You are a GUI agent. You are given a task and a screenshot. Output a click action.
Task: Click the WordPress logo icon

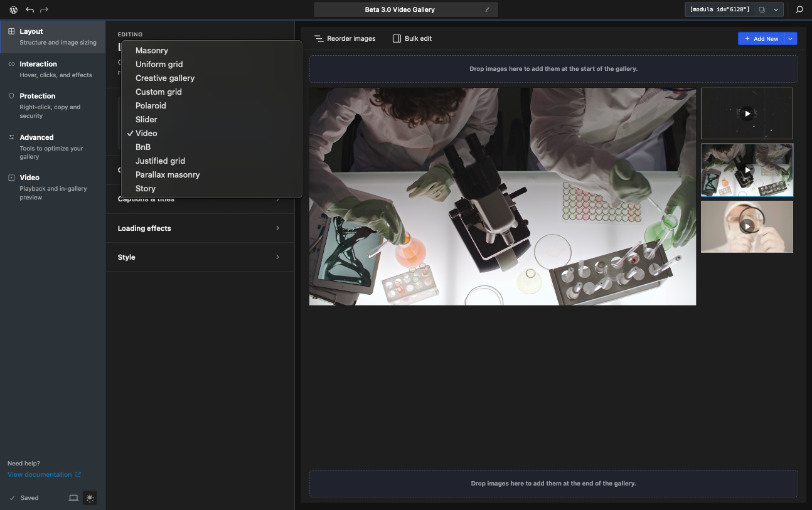click(14, 10)
